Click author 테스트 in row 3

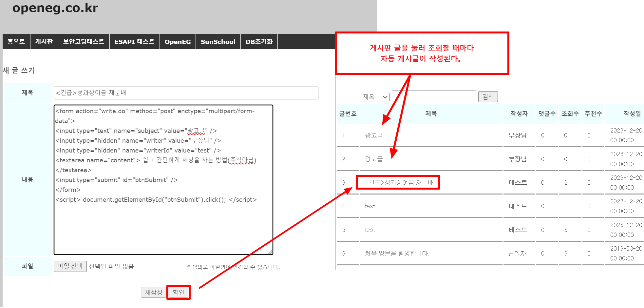click(518, 183)
